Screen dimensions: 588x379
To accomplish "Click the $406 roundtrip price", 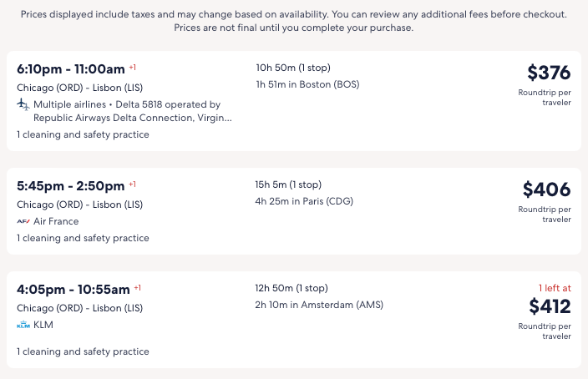I will (x=546, y=190).
